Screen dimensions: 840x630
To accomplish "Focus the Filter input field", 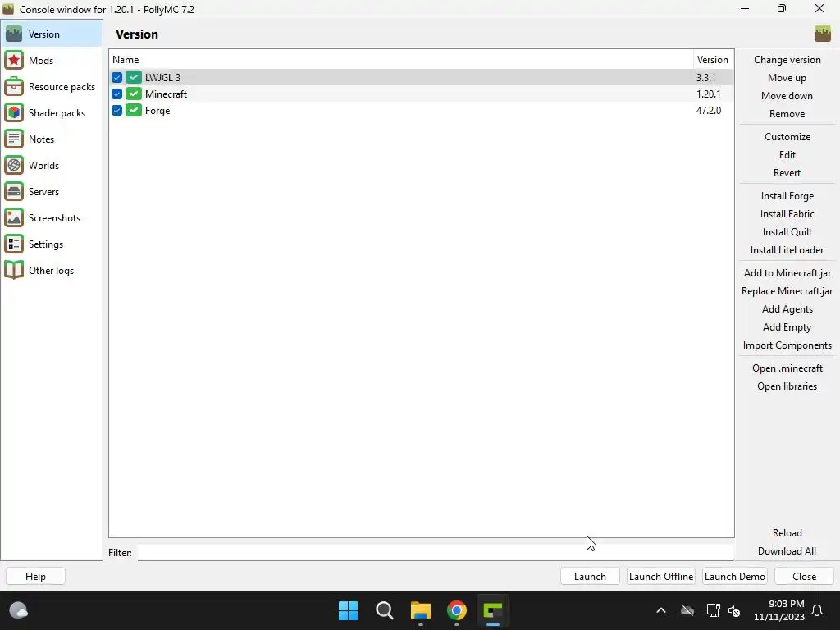I will coord(436,552).
